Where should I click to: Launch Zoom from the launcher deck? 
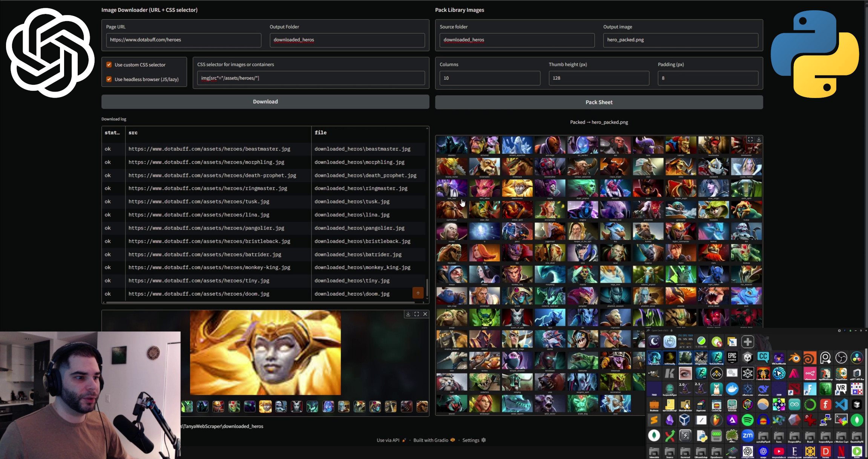(748, 436)
